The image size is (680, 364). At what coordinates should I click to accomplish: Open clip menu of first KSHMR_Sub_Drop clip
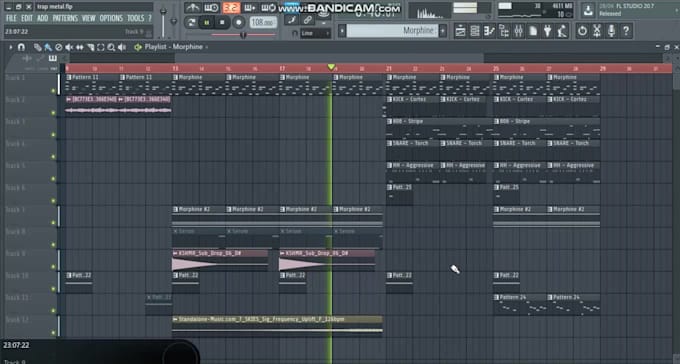(175, 253)
